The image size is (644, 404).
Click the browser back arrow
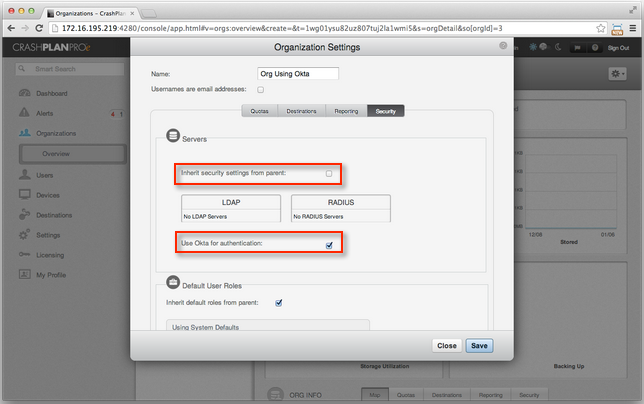pos(13,30)
